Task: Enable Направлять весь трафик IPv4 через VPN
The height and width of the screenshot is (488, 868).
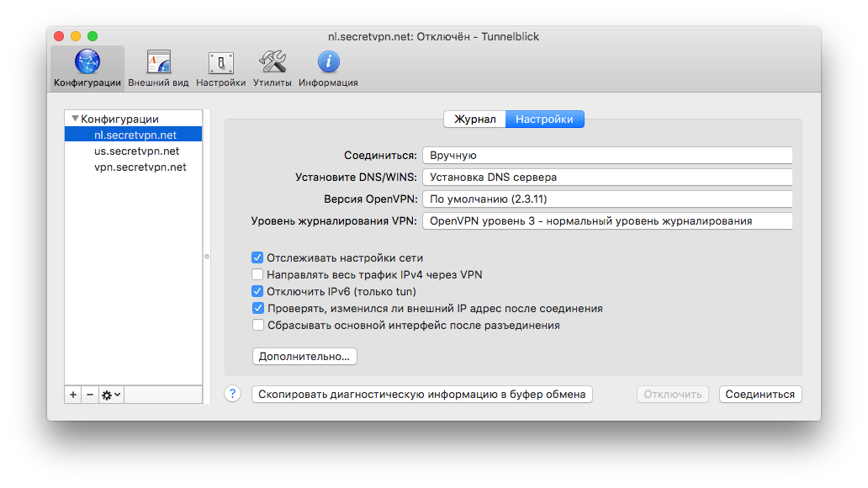Action: coord(257,275)
